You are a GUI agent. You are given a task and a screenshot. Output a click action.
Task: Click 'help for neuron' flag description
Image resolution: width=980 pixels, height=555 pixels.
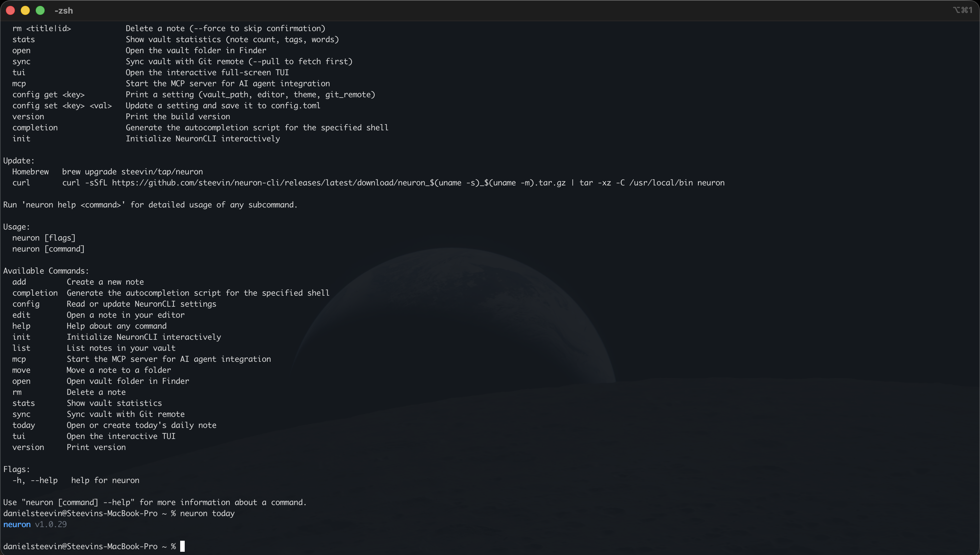click(105, 481)
